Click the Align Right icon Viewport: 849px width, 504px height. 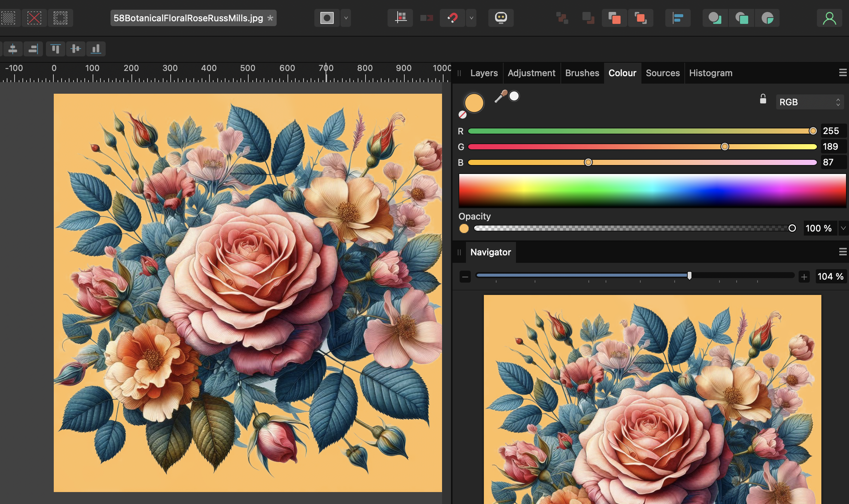click(x=33, y=49)
